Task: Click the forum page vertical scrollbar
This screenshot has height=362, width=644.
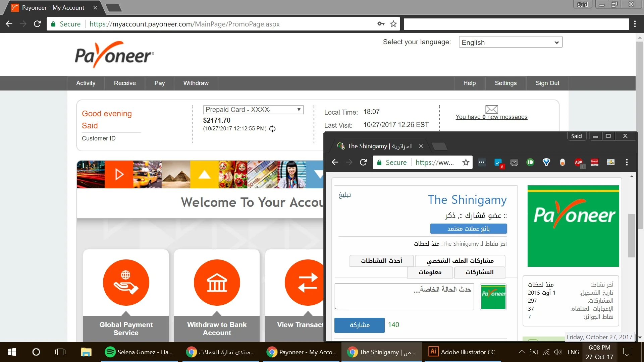Action: [x=632, y=235]
